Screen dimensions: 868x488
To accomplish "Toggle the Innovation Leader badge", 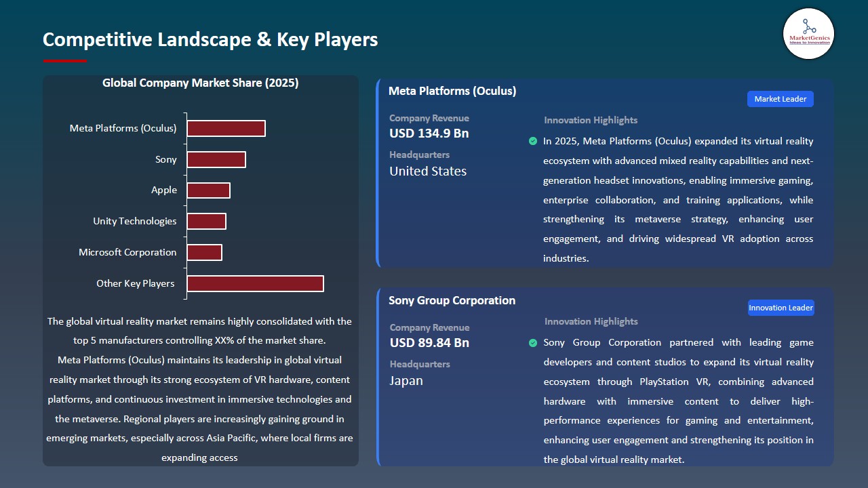I will pyautogui.click(x=781, y=307).
